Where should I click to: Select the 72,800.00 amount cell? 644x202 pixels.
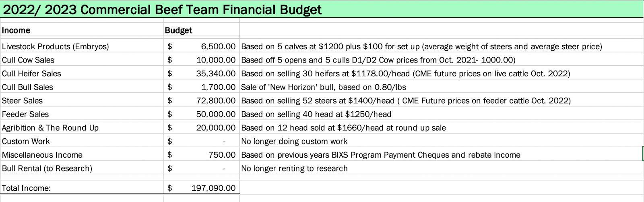(x=215, y=101)
